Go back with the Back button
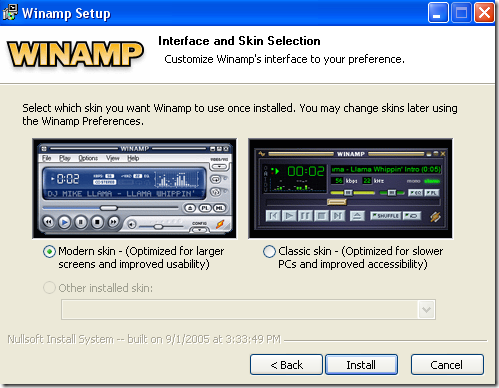 (x=286, y=365)
